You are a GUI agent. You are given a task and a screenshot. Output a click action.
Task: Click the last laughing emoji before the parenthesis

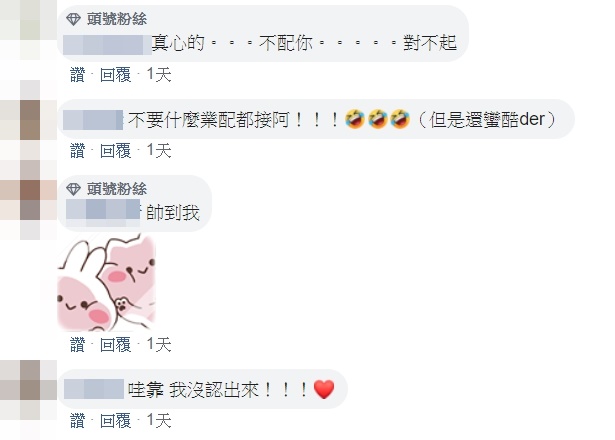coord(400,120)
